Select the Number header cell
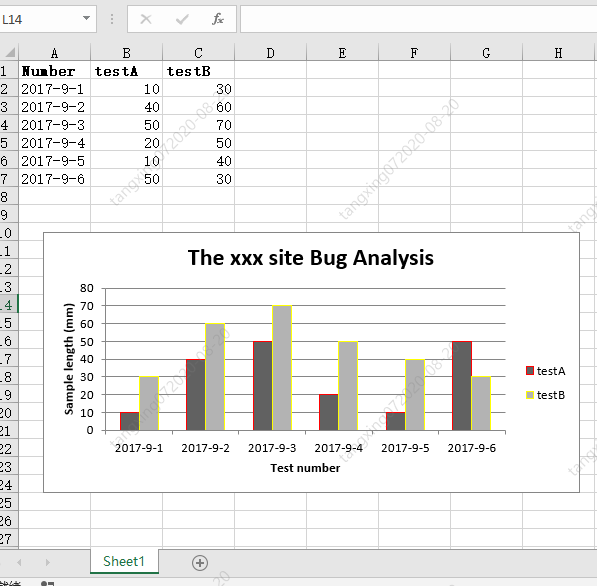The image size is (597, 586). (54, 71)
